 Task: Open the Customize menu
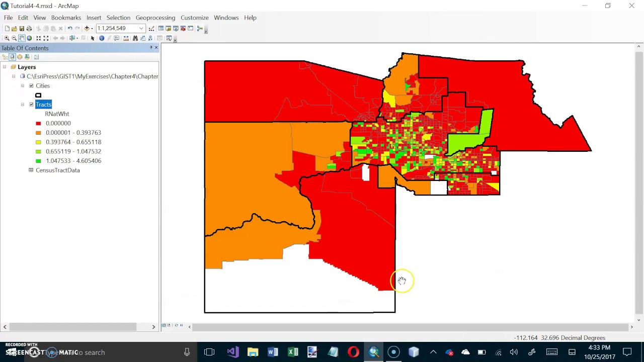tap(195, 18)
